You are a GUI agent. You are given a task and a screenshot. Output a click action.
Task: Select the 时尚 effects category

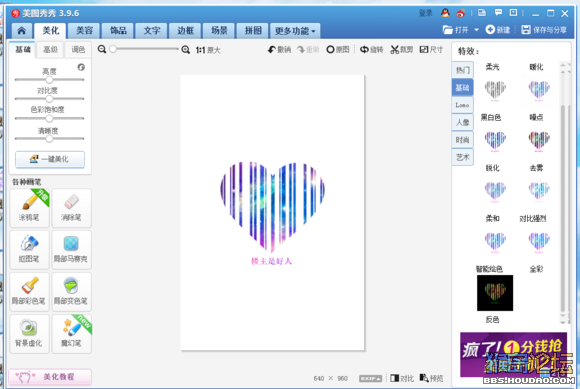(x=462, y=140)
